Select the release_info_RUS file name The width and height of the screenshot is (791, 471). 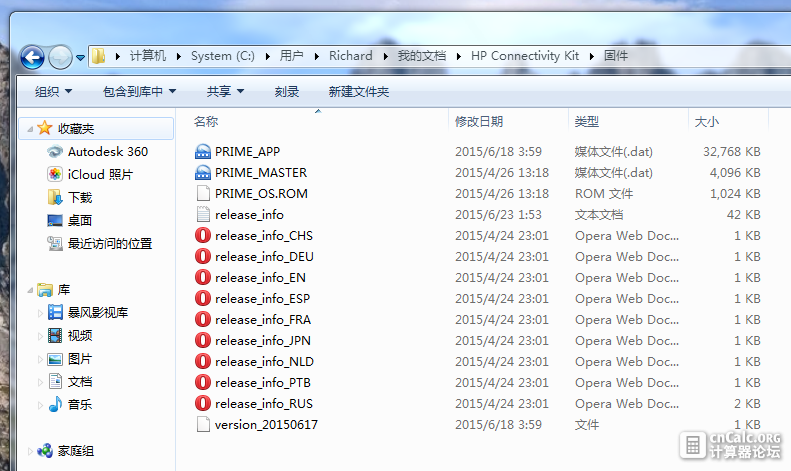click(264, 404)
